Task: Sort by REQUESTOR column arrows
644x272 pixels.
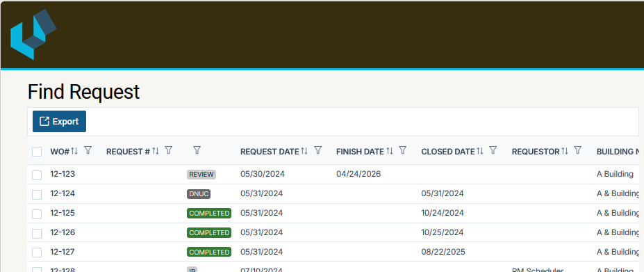Action: (x=565, y=151)
